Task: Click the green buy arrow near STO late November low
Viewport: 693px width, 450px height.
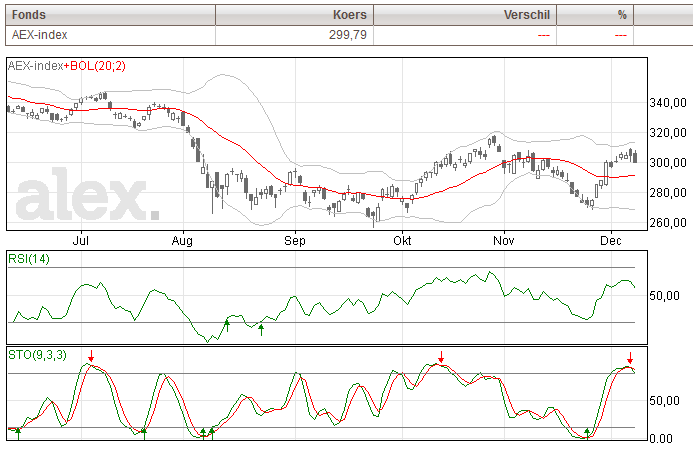Action: 587,433
